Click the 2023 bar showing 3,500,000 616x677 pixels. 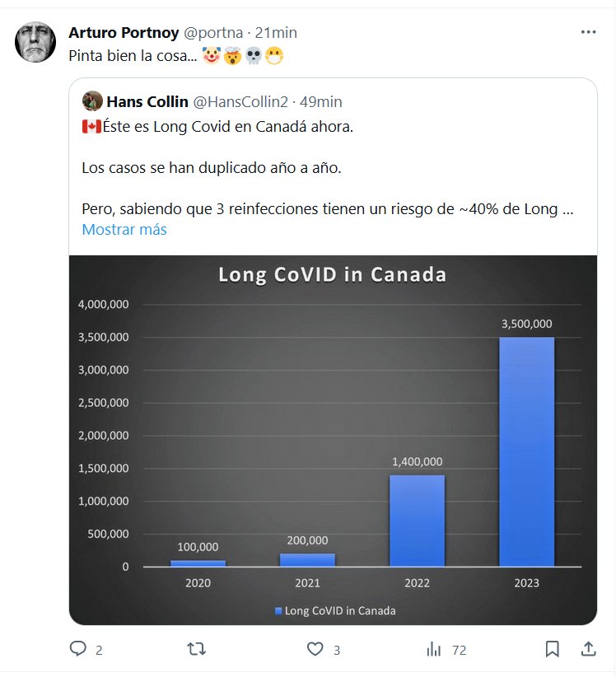(x=526, y=451)
